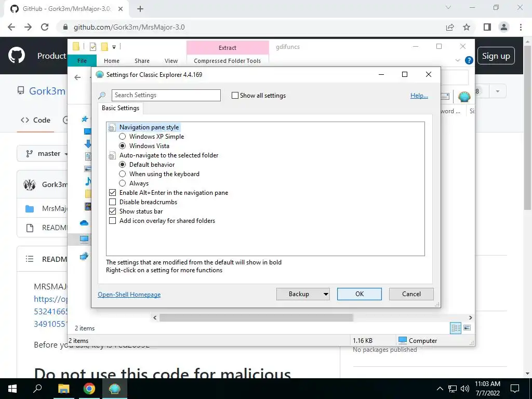Select Downloads arrow in Explorer navigation pane
The image size is (532, 399).
[87, 143]
